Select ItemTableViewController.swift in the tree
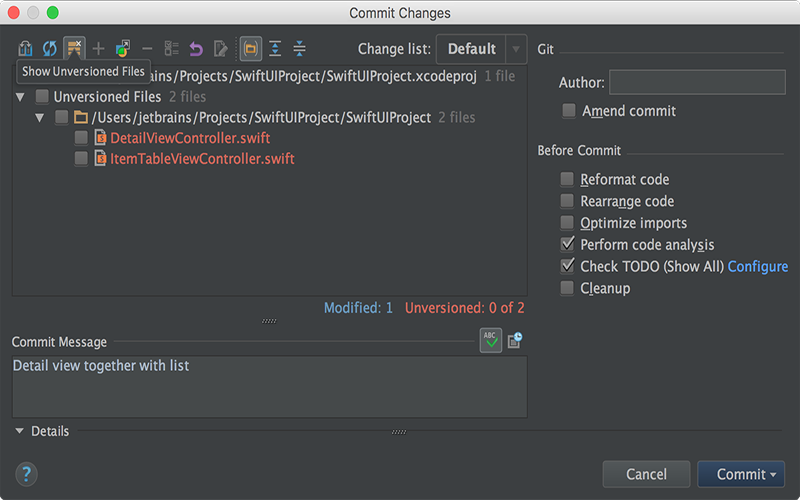The width and height of the screenshot is (800, 500). pos(202,158)
